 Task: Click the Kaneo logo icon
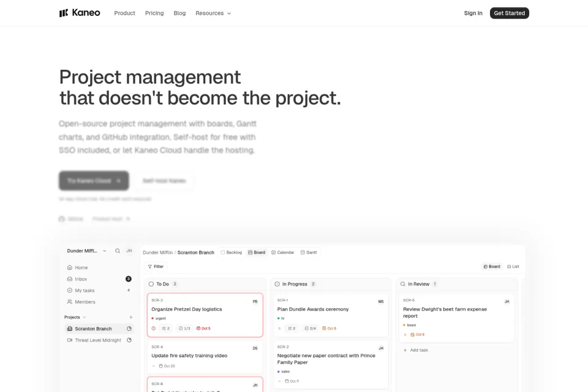(64, 13)
